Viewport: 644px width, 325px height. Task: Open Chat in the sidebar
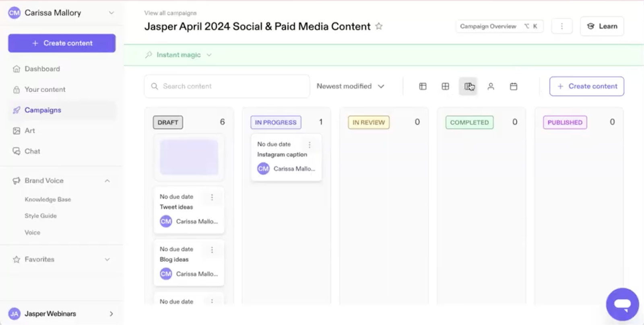click(62, 151)
